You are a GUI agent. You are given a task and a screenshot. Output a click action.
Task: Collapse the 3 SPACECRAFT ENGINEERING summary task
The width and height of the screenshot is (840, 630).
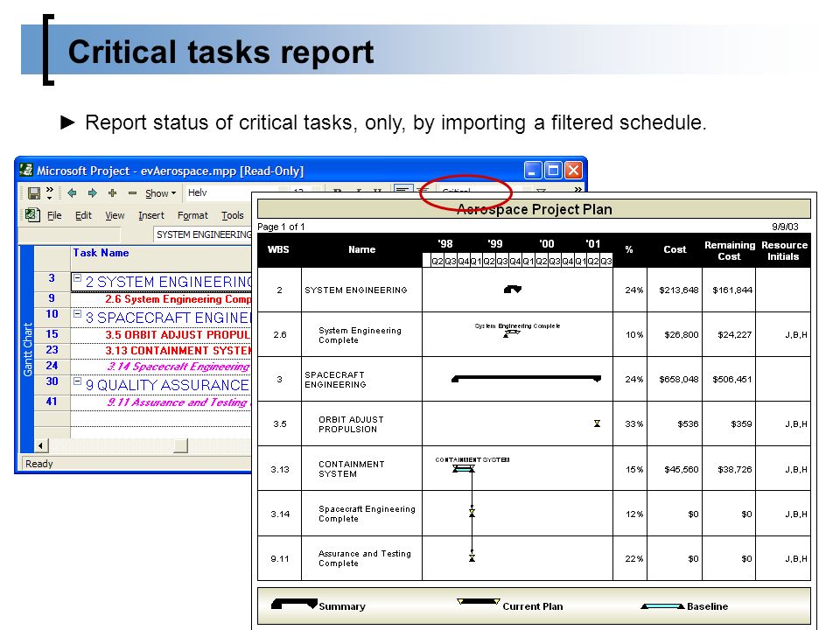[x=77, y=314]
